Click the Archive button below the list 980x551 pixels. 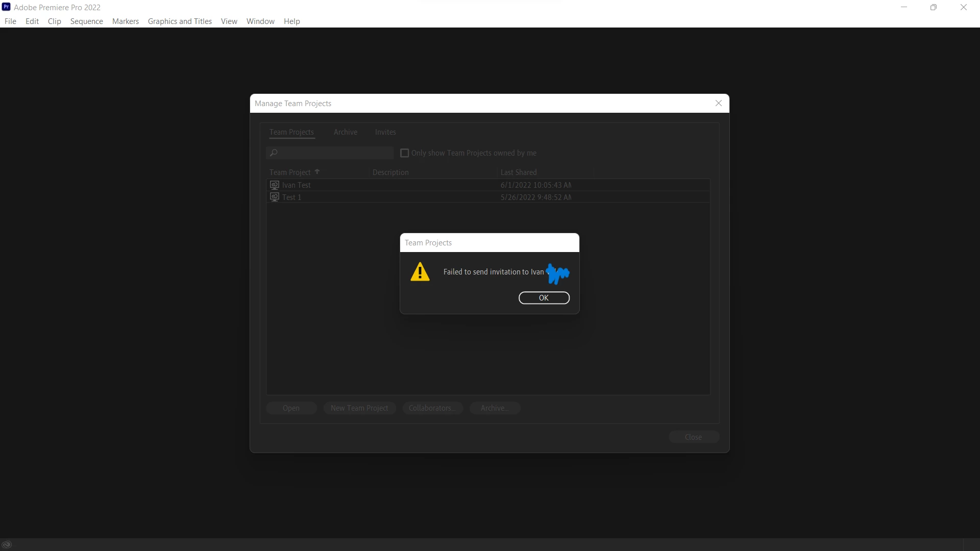coord(494,408)
